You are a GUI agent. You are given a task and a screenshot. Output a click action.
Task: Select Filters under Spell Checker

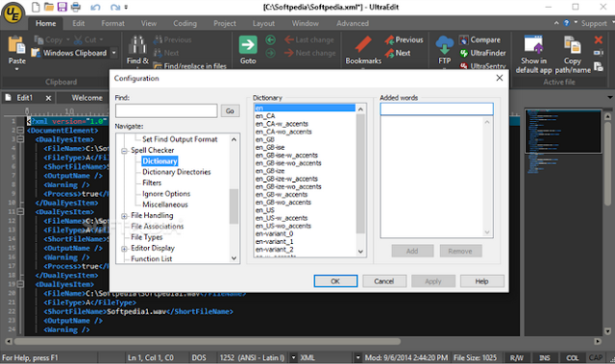(x=152, y=183)
